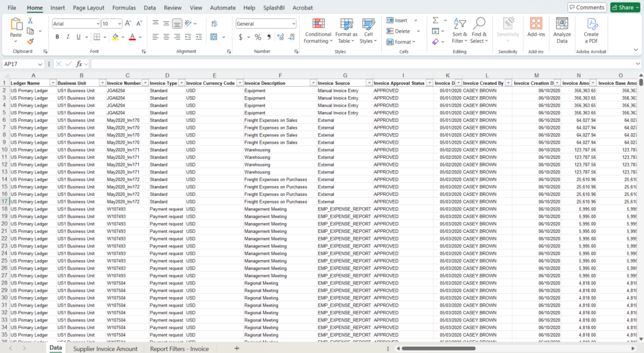Switch to the Formulas ribbon tab
The image size is (644, 353).
pos(123,8)
